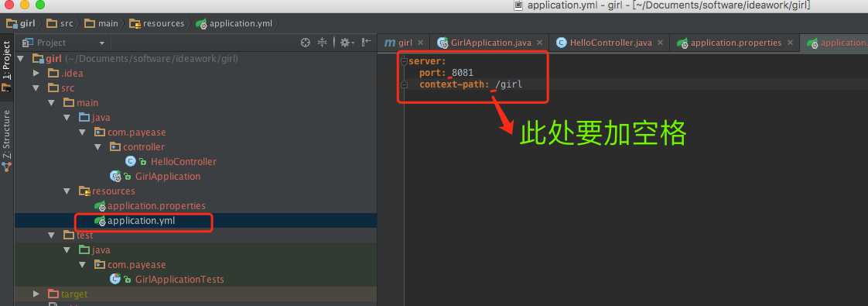Collapse the girl project root node
Viewport: 868px width, 306px height.
coord(21,59)
